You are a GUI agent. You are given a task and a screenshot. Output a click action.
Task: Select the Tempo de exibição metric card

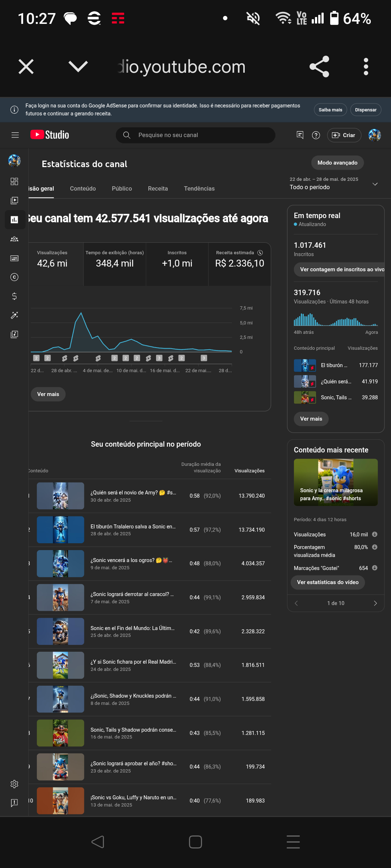[x=115, y=264]
